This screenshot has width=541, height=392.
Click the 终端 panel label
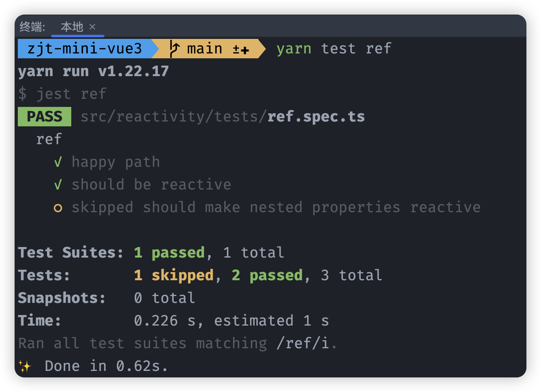click(x=32, y=27)
